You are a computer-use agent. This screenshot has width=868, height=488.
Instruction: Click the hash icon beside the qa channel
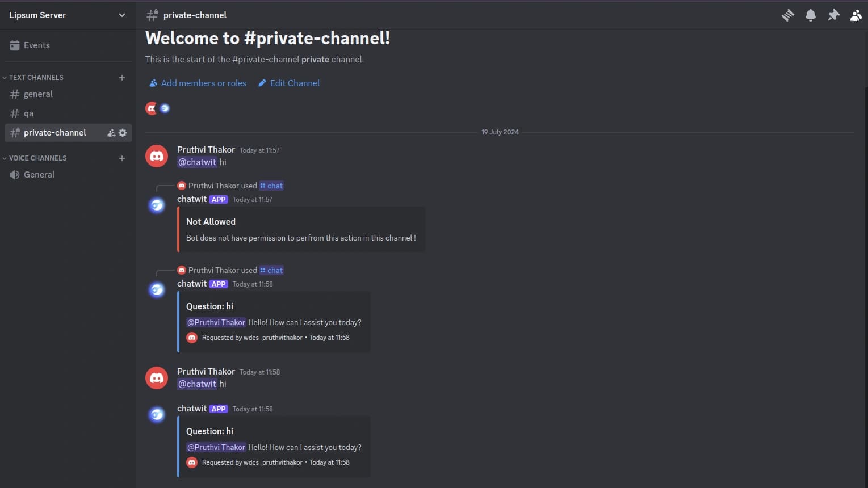click(15, 113)
